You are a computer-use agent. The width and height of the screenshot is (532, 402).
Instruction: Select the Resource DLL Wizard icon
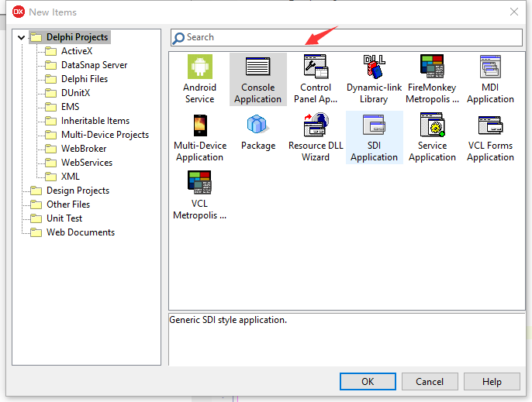coord(316,125)
